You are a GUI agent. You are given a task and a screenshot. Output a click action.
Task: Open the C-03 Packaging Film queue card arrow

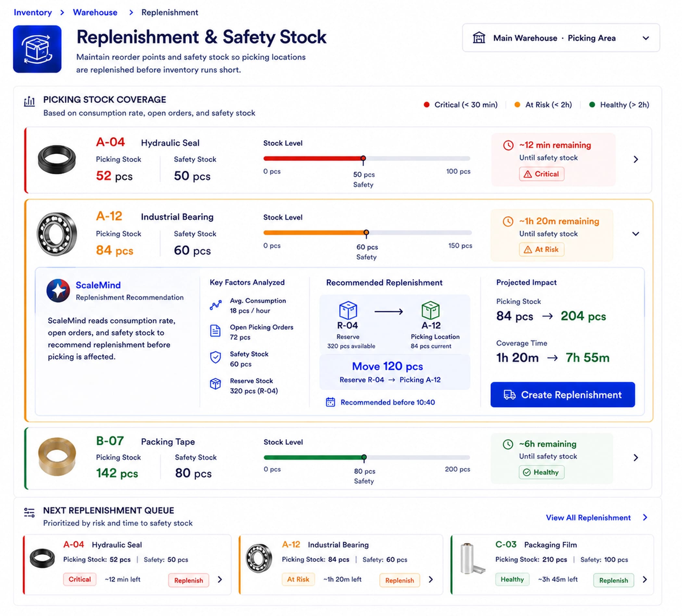(x=645, y=579)
